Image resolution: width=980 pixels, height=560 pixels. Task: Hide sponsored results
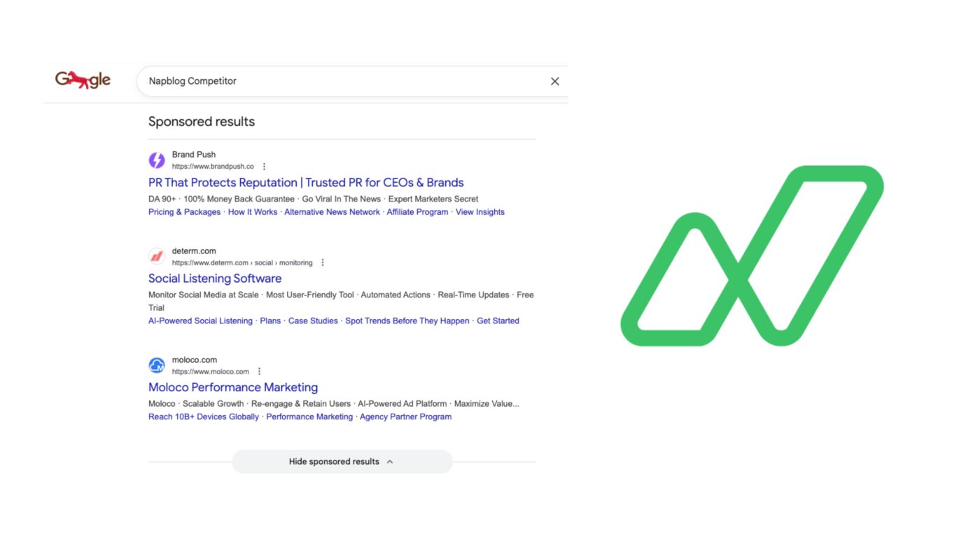(334, 461)
